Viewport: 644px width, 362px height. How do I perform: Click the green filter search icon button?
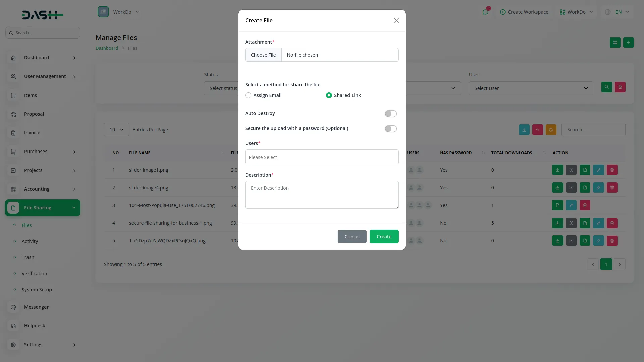606,87
